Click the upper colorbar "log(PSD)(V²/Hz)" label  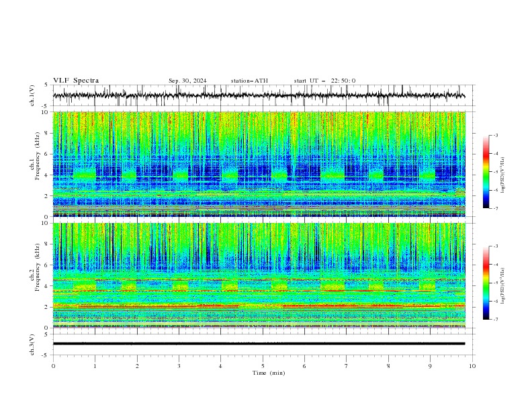pyautogui.click(x=502, y=175)
